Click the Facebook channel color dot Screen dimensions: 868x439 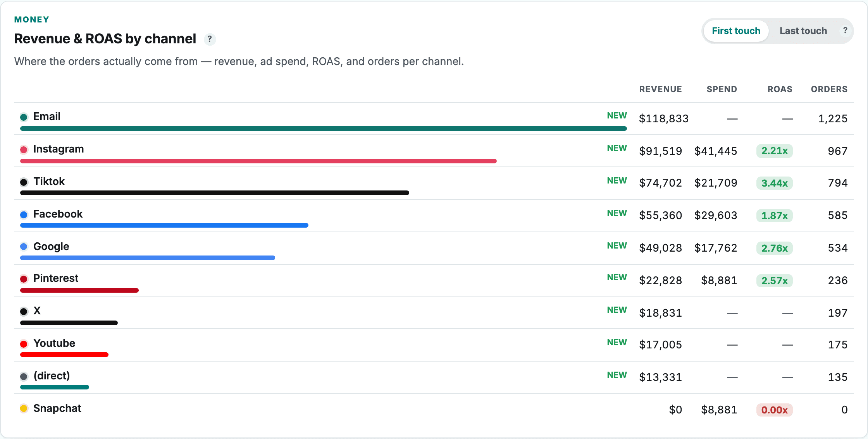coord(24,214)
